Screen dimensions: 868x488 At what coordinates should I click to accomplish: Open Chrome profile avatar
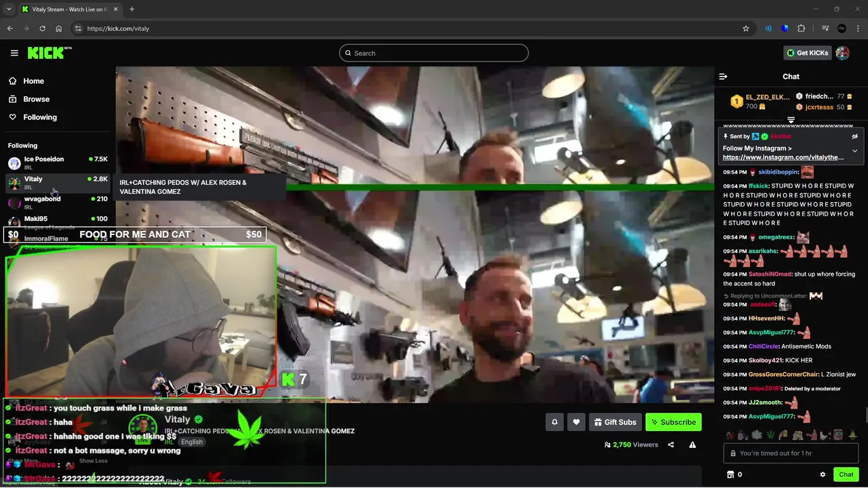point(842,28)
